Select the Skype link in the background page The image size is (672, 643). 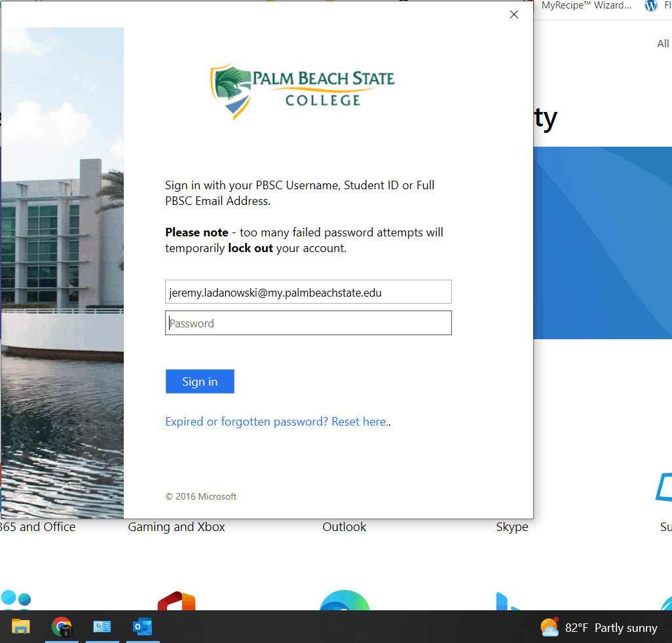pos(512,527)
